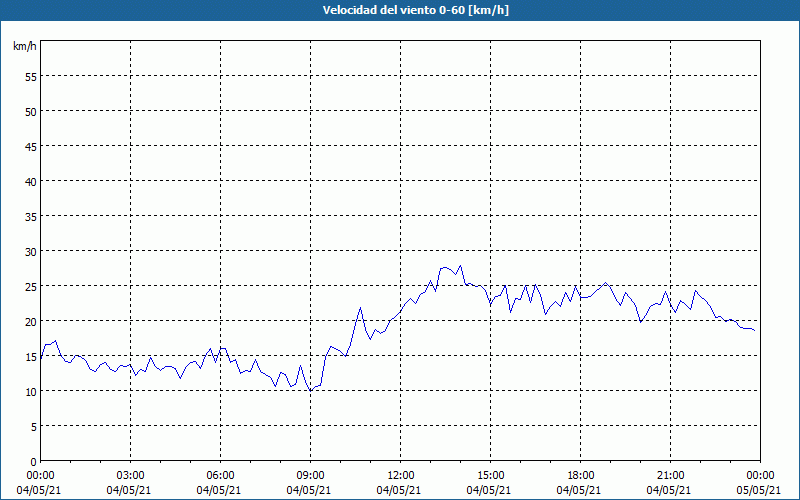The height and width of the screenshot is (500, 800).
Task: Select the 18:00 time axis label
Action: 581,476
